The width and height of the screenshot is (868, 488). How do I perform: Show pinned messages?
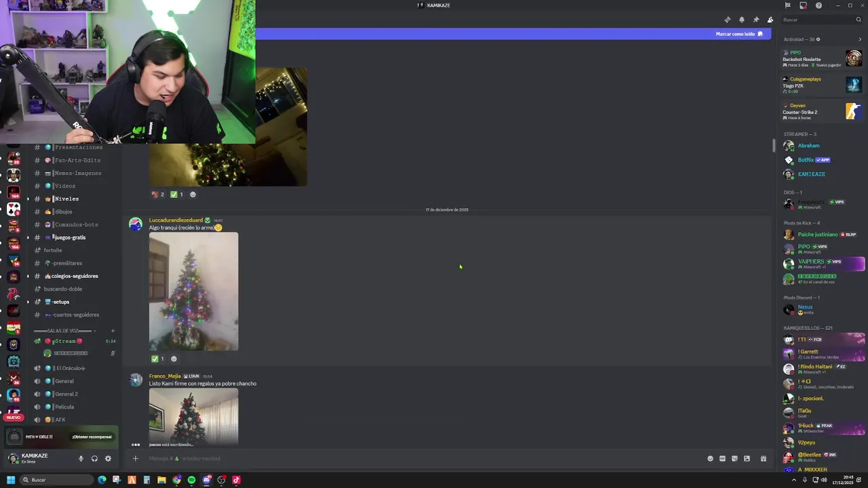[756, 20]
